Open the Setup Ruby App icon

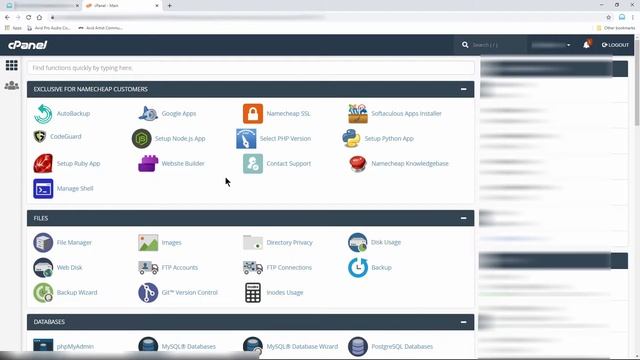pos(43,163)
